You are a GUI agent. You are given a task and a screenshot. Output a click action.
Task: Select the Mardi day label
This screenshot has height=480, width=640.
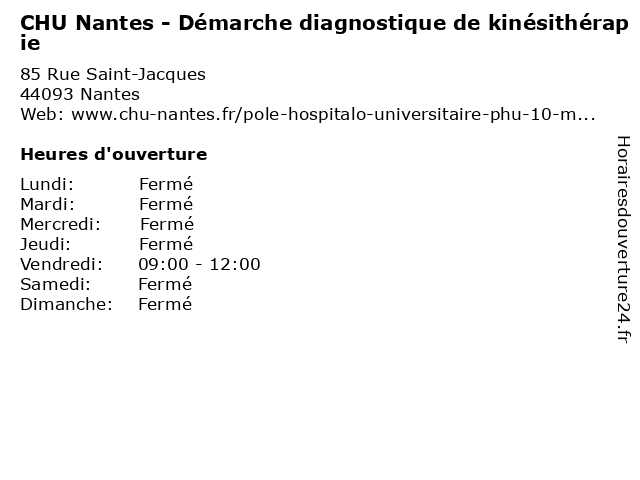(x=48, y=204)
